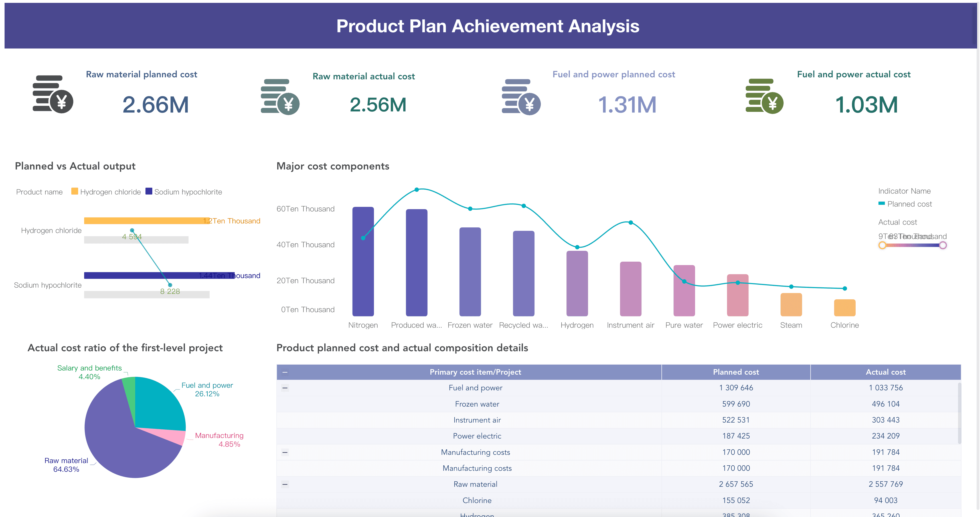Click the Product Plan Achievement Analysis heading
Viewport: 980px width, 517px height.
tap(487, 26)
